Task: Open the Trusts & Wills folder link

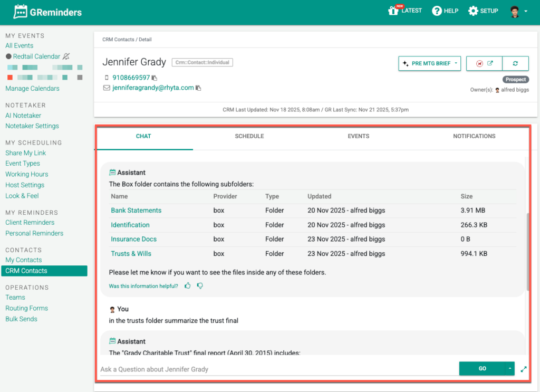Action: [131, 254]
